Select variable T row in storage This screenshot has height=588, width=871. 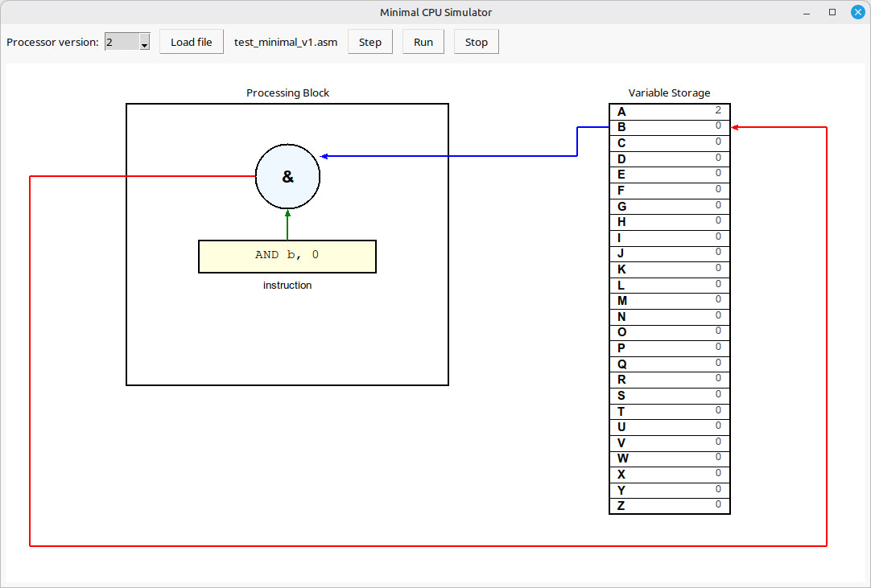670,411
